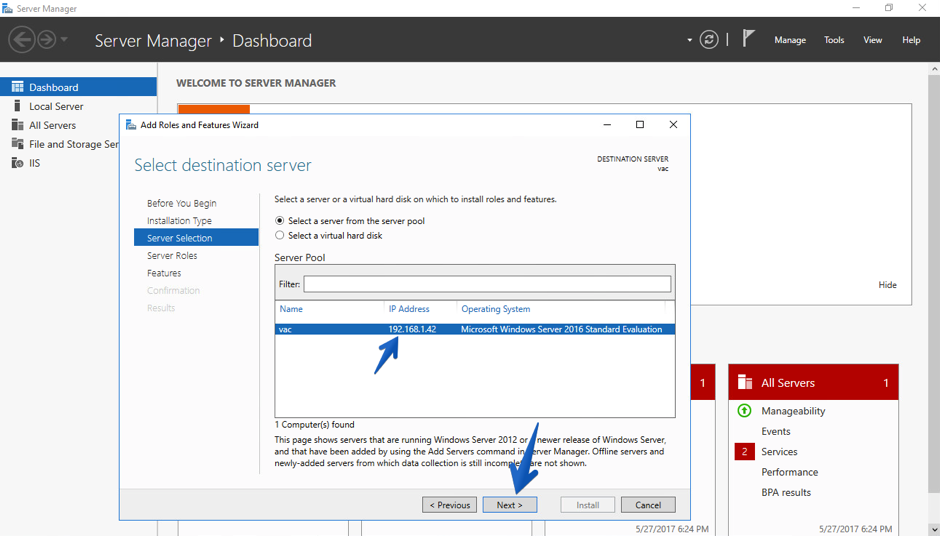
Task: Click the dashboard scrollbar up arrow
Action: pyautogui.click(x=934, y=69)
